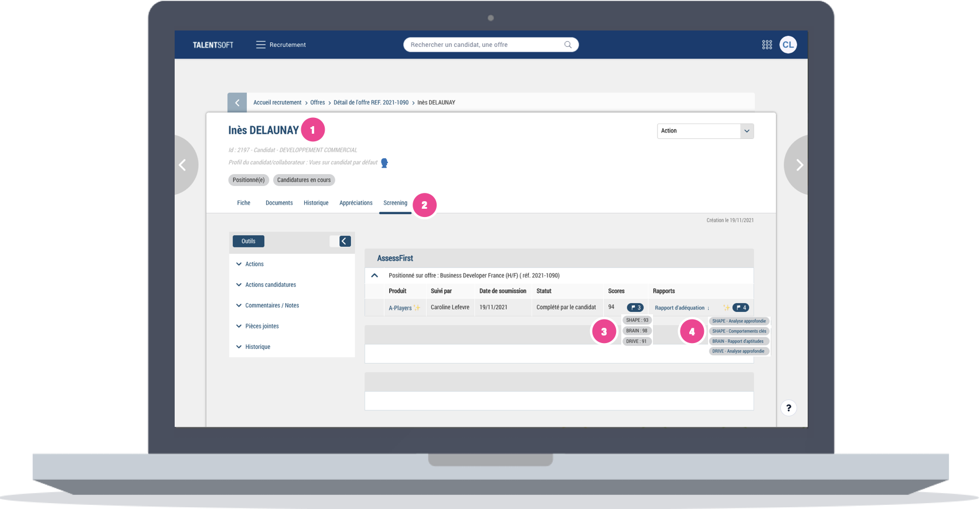Click the breadcrumb back arrow button

pos(237,103)
